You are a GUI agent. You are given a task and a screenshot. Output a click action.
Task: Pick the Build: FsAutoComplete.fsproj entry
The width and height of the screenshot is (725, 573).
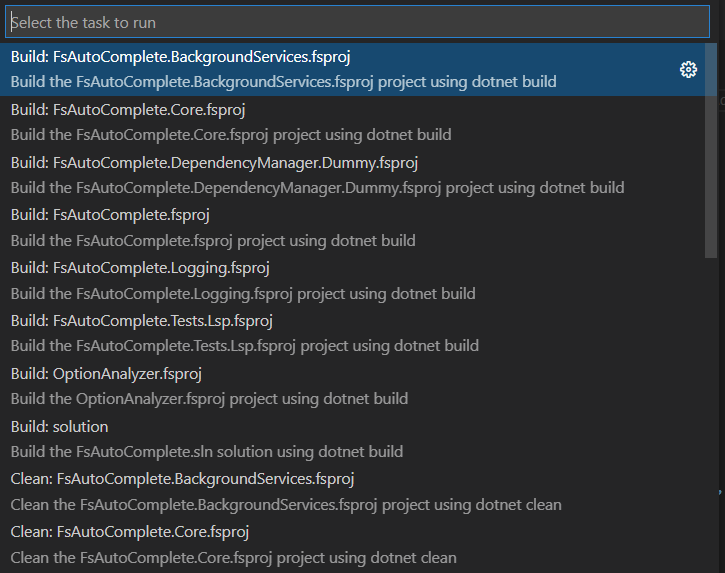coord(352,228)
